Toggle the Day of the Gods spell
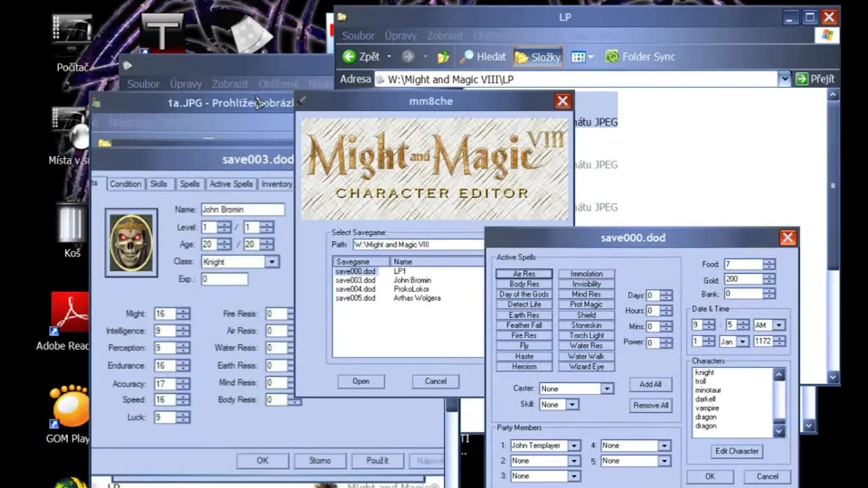The height and width of the screenshot is (488, 868). coord(524,294)
